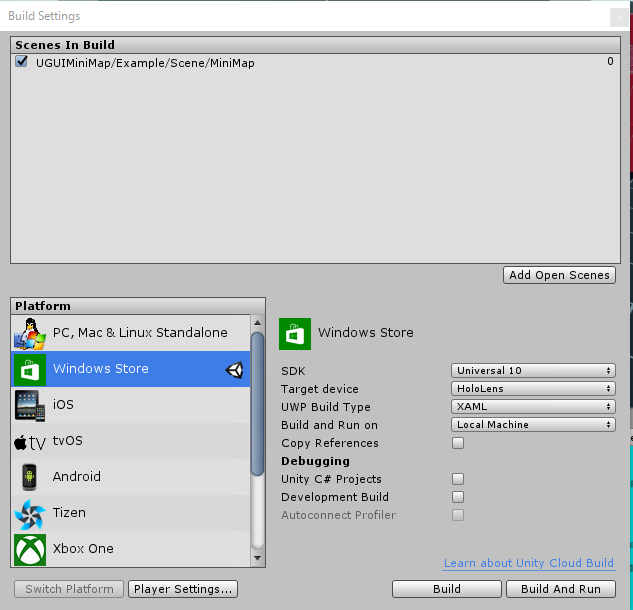Image resolution: width=633 pixels, height=610 pixels.
Task: Click the PC, Mac & Linux Standalone platform icon
Action: (x=30, y=333)
